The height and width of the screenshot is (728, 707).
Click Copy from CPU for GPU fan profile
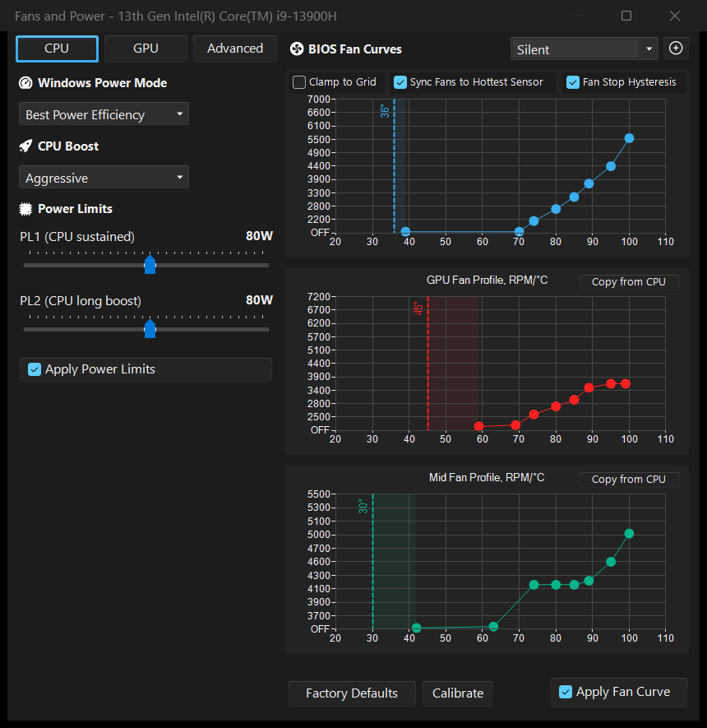pos(629,282)
